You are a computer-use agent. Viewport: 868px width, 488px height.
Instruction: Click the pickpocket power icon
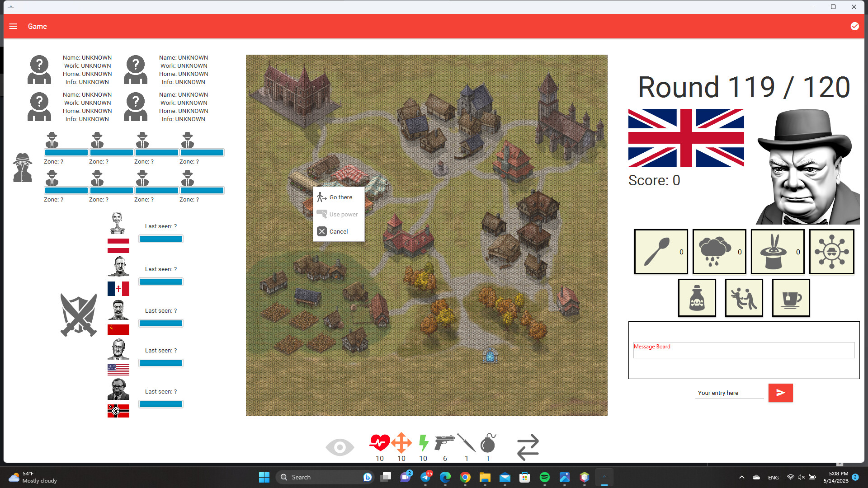point(744,298)
